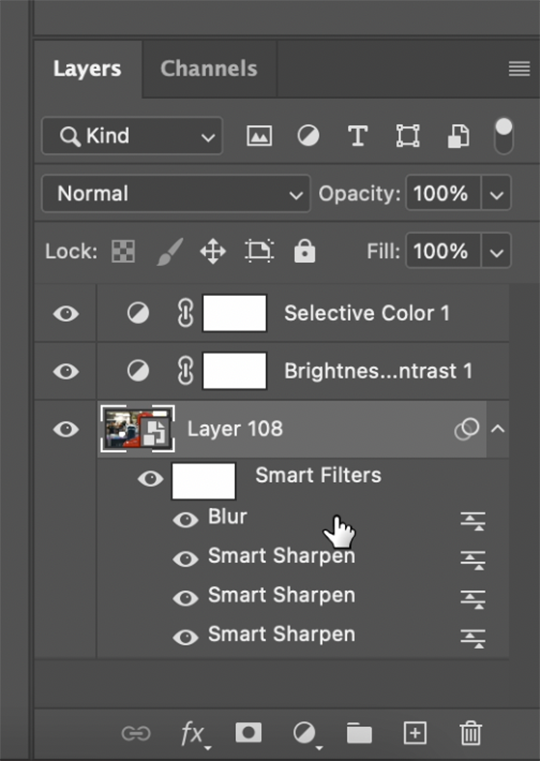540x761 pixels.
Task: Lock image pixels with brush icon
Action: coord(170,251)
